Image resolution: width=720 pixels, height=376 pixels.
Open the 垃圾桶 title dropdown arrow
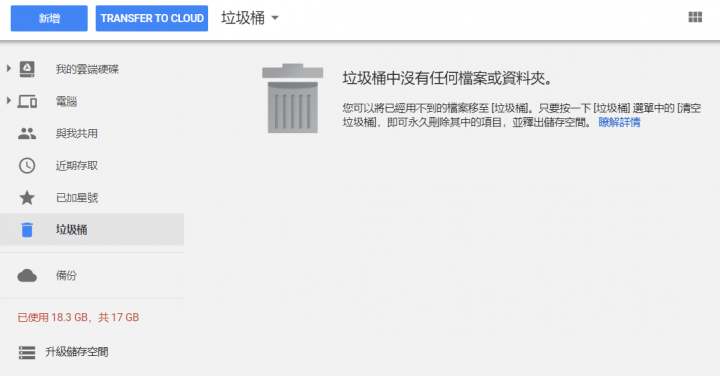coord(275,18)
